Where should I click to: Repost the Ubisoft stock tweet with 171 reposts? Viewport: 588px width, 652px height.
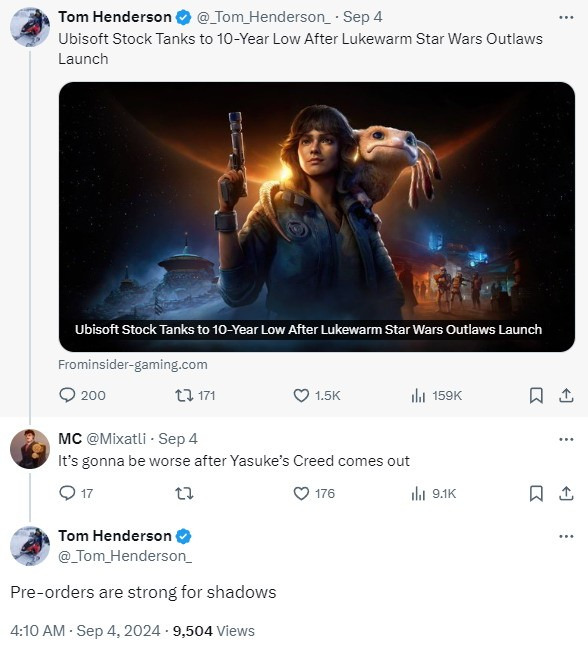[x=195, y=395]
